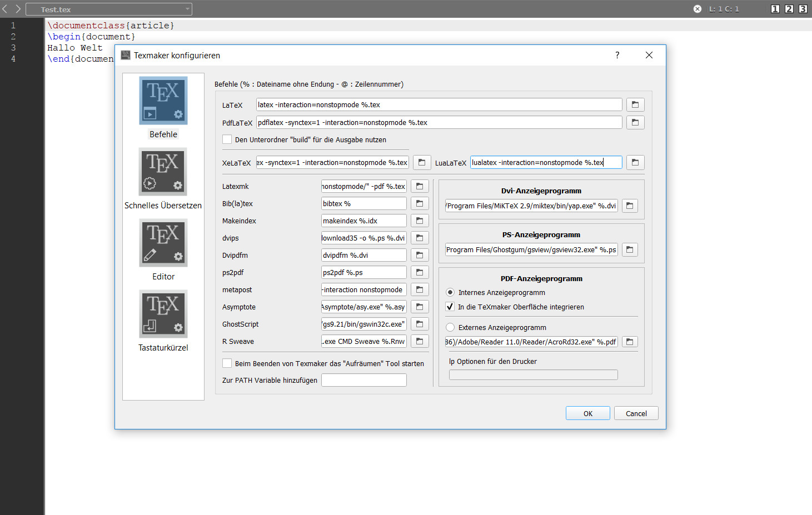Edit the metapost command field
This screenshot has width=812, height=515.
coord(364,289)
